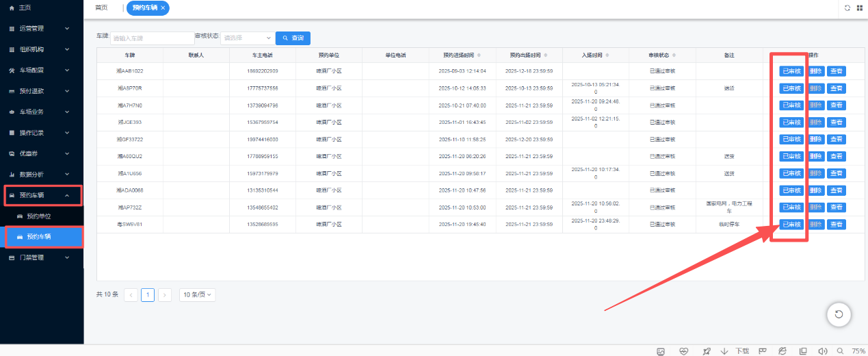
Task: Sort by 审核状态 column sort icon
Action: point(674,55)
